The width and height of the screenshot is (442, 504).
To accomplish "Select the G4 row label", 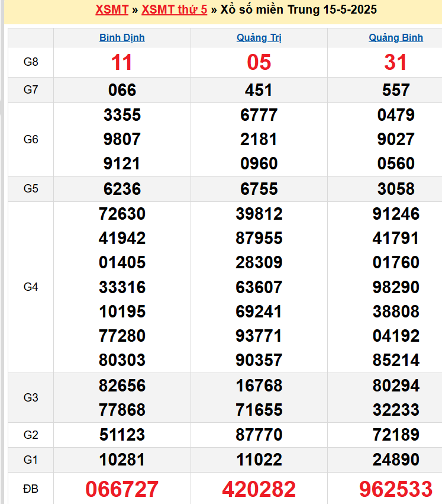I will pyautogui.click(x=31, y=287).
